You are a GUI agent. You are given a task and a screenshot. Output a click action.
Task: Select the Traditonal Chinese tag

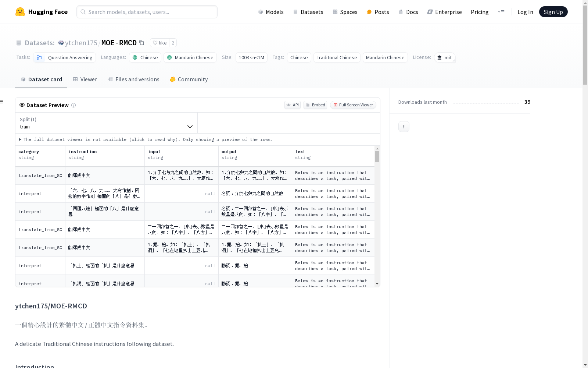point(337,57)
